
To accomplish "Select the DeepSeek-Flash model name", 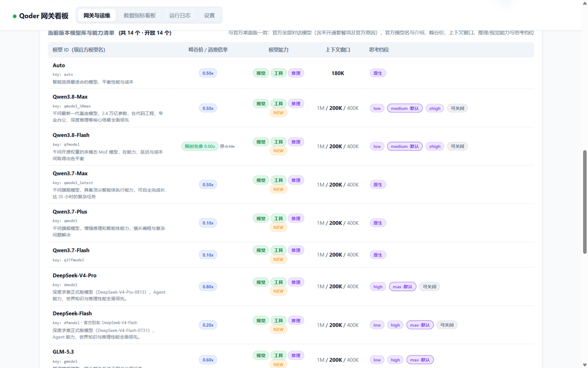I will pyautogui.click(x=72, y=314).
